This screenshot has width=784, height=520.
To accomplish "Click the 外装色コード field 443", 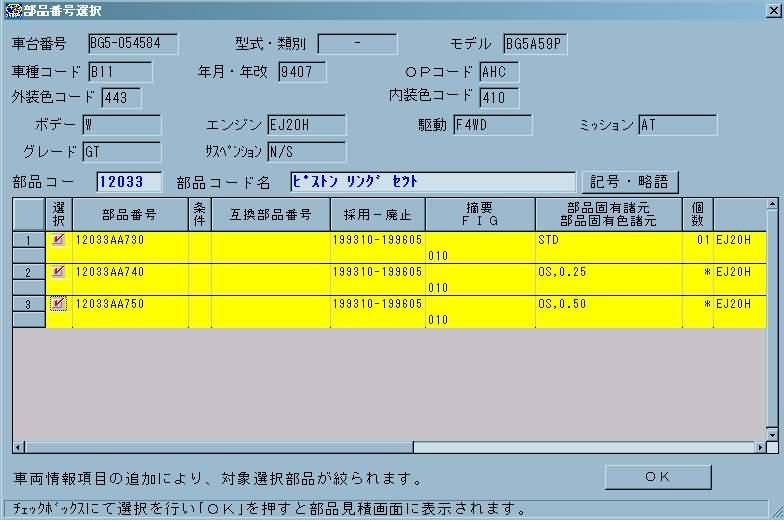I will (122, 98).
